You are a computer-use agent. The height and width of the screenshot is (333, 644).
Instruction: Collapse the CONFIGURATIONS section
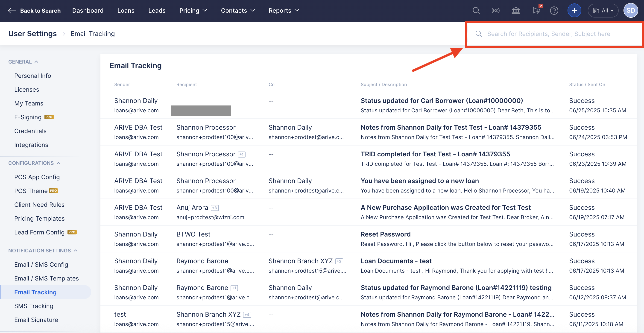[59, 163]
